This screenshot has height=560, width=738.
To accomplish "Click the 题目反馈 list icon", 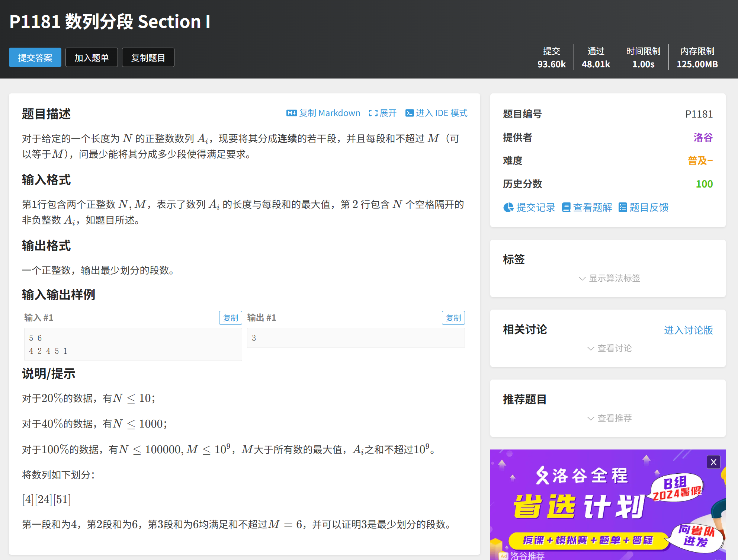I will pyautogui.click(x=622, y=207).
